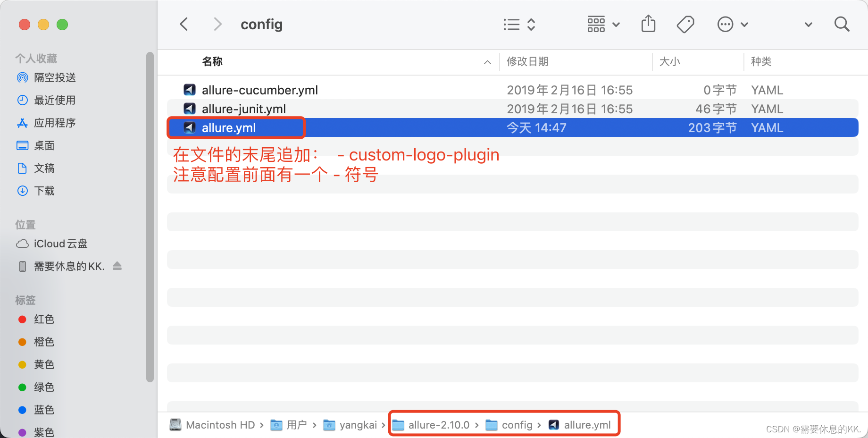Viewport: 868px width, 438px height.
Task: Select AirDrop (隔空投送) in sidebar
Action: point(46,77)
